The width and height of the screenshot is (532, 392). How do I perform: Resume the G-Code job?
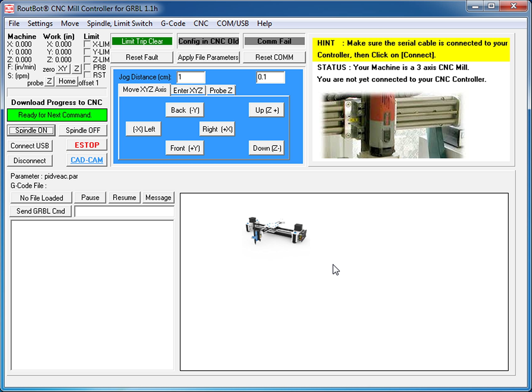[x=124, y=197]
